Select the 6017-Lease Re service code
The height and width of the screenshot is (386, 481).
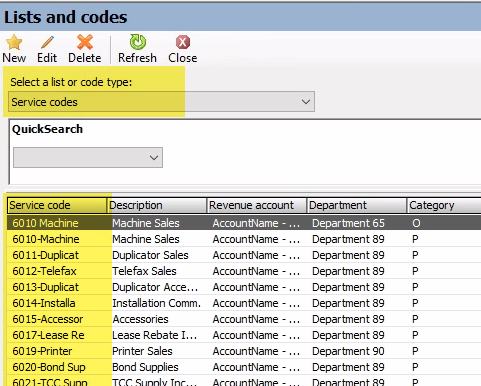[x=48, y=335]
